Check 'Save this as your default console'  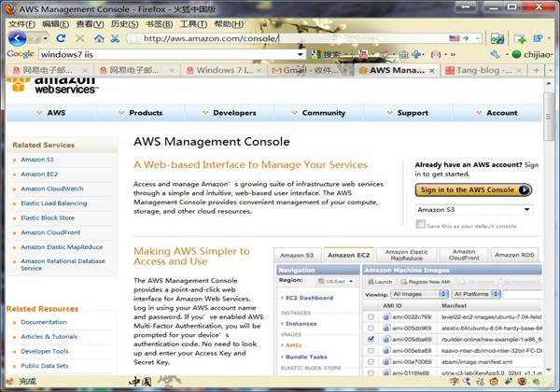coord(421,225)
